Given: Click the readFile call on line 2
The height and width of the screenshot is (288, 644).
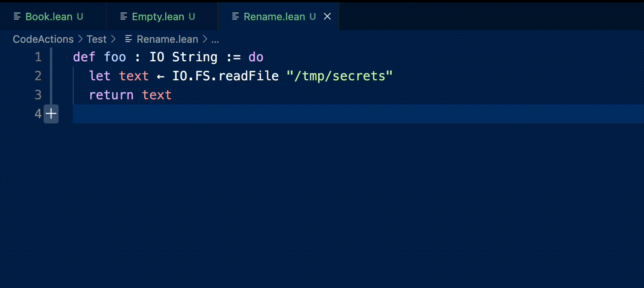Looking at the screenshot, I should click(248, 76).
